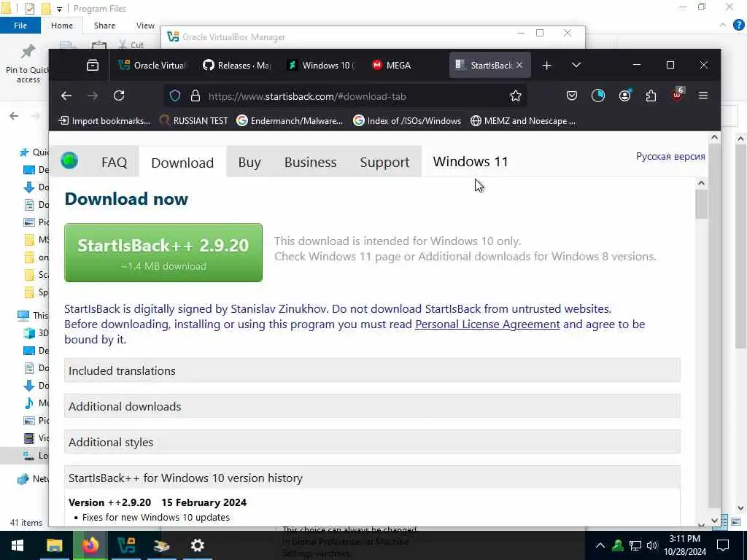Open the Pocket save icon

click(x=572, y=96)
